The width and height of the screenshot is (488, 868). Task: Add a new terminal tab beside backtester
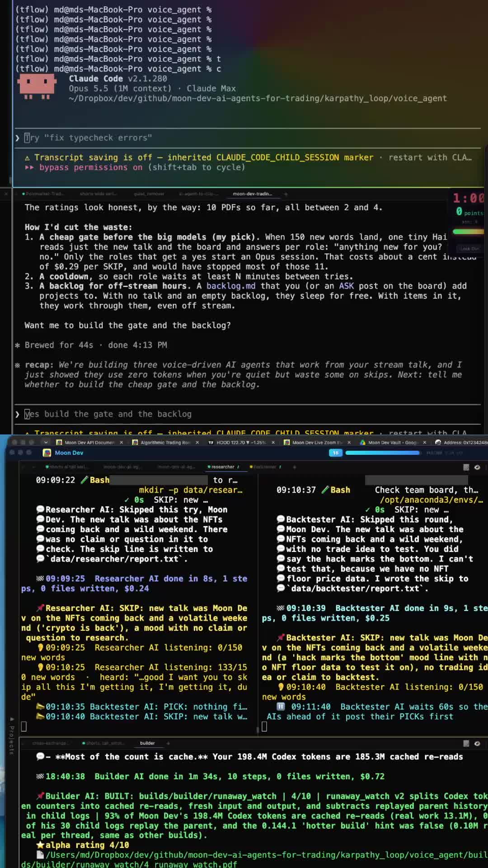pyautogui.click(x=294, y=467)
